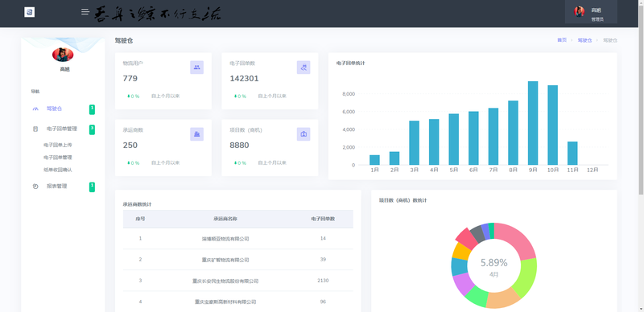
Task: Click the 驾驶仓 dashboard gauge icon in the sidebar
Action: (x=35, y=109)
